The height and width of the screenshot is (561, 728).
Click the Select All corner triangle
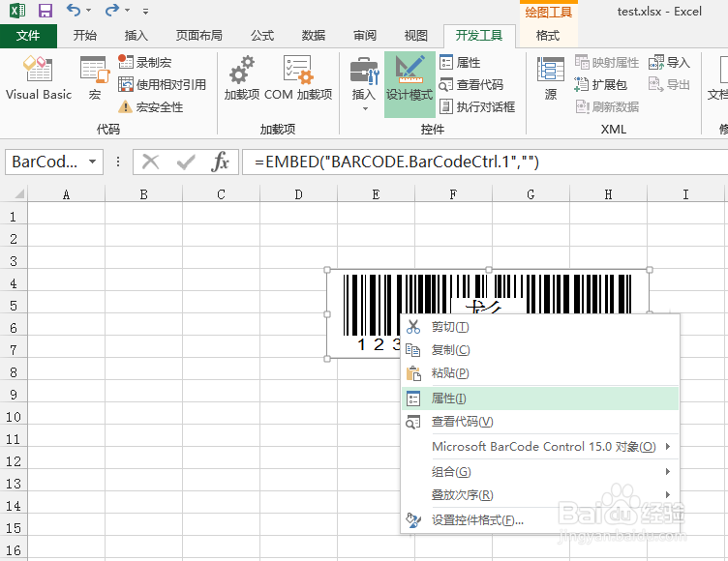pyautogui.click(x=19, y=193)
